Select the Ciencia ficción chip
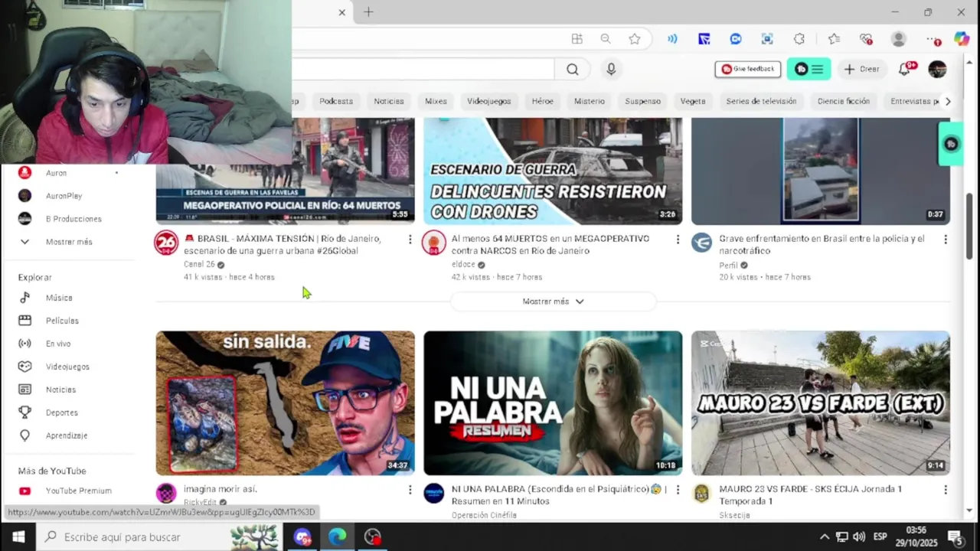Screen dimensions: 980x551 click(844, 101)
